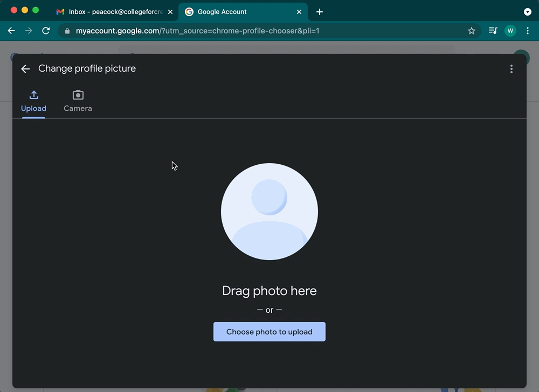Click the default avatar placeholder image

(269, 212)
